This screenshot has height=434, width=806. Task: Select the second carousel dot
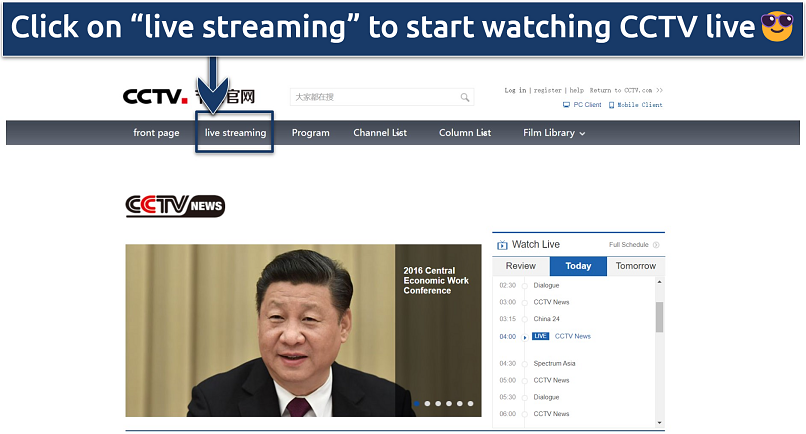427,404
